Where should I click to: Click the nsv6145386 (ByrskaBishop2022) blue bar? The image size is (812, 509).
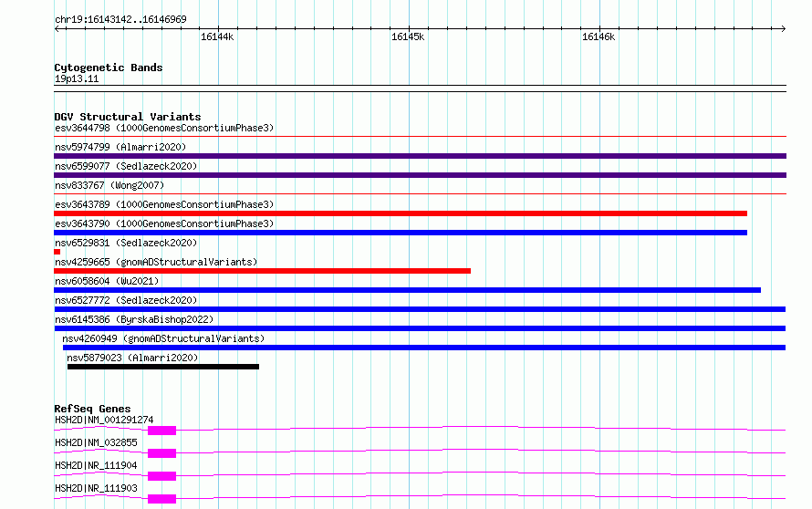(x=420, y=328)
